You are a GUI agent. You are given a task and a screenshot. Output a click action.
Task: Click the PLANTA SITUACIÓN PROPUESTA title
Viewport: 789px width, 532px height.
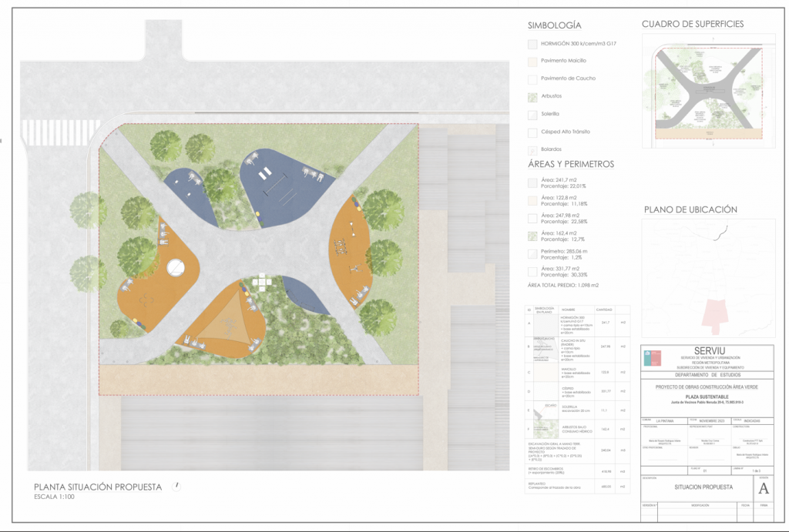tap(98, 487)
